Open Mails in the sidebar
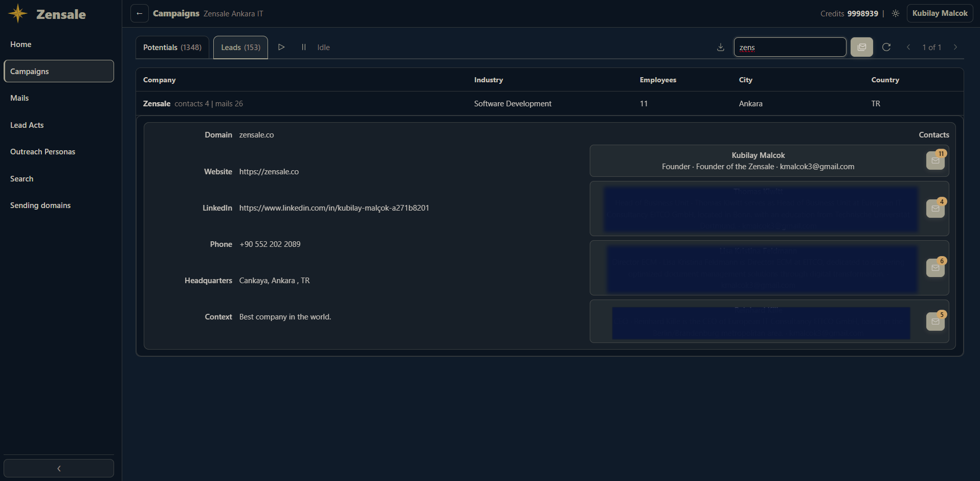This screenshot has width=980, height=481. pos(59,98)
